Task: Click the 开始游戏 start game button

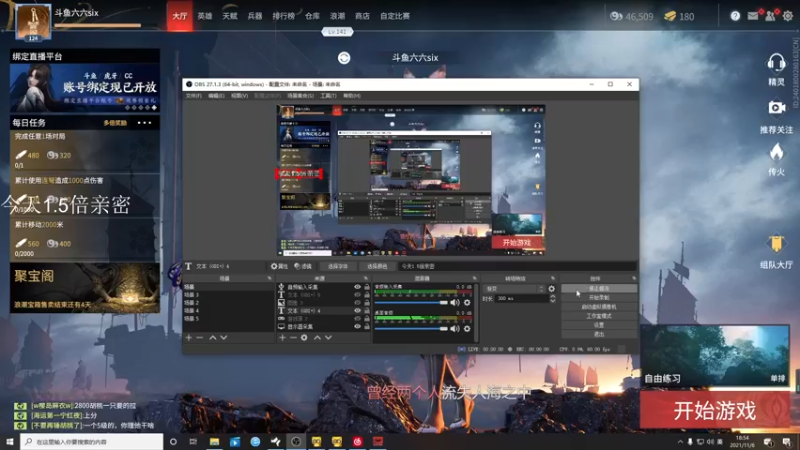Action: [x=714, y=410]
